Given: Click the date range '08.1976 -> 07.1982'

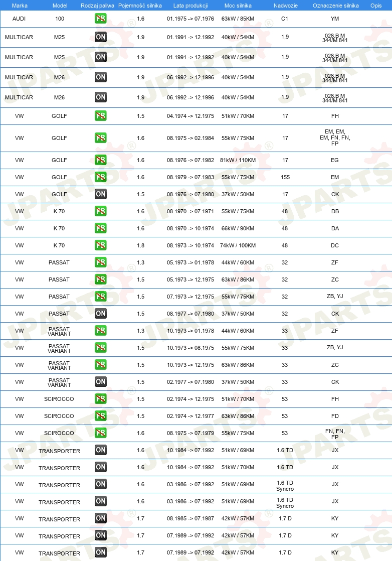Looking at the screenshot, I should (190, 160).
